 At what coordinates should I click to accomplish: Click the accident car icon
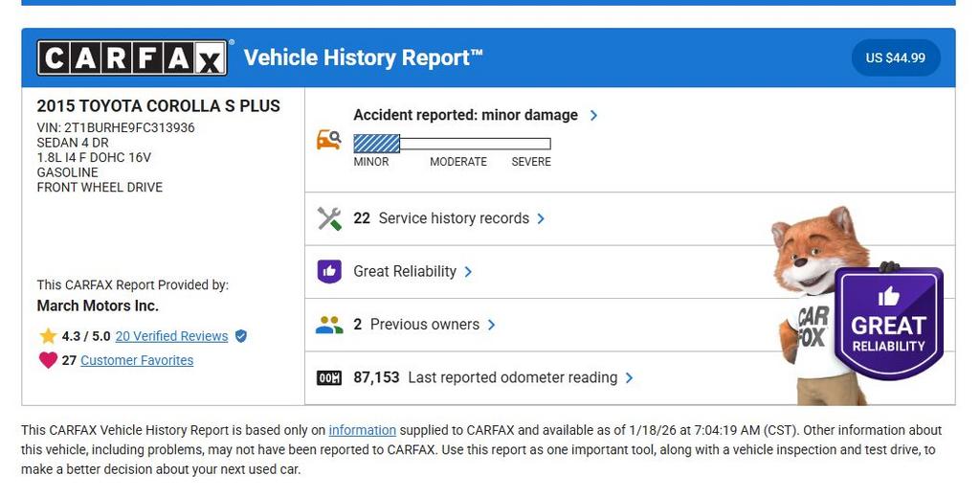coord(328,140)
